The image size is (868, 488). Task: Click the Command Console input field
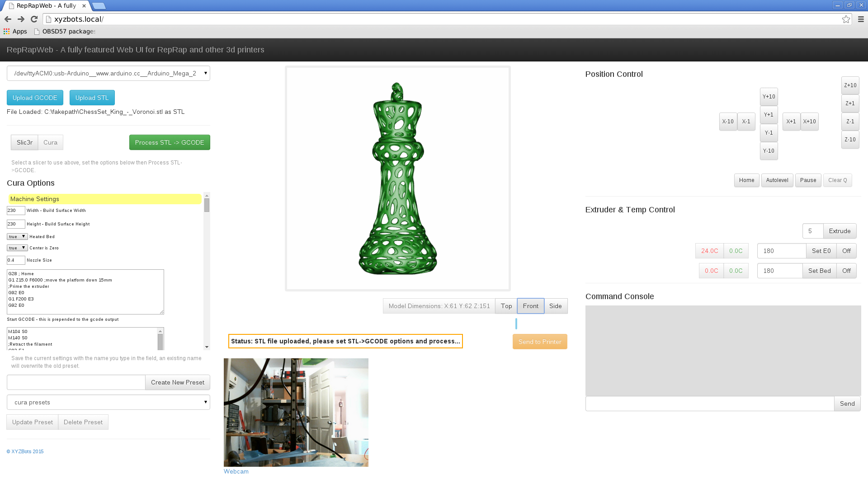pyautogui.click(x=709, y=404)
